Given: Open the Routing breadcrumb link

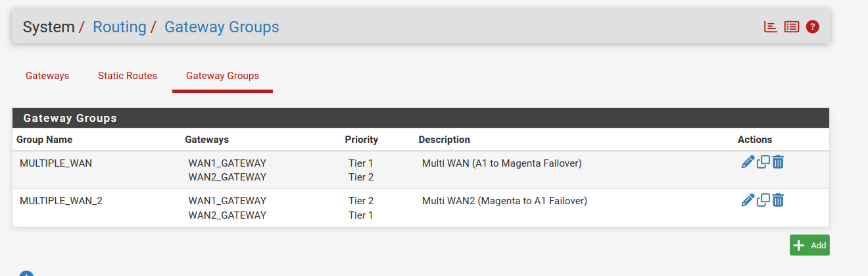Looking at the screenshot, I should [120, 27].
